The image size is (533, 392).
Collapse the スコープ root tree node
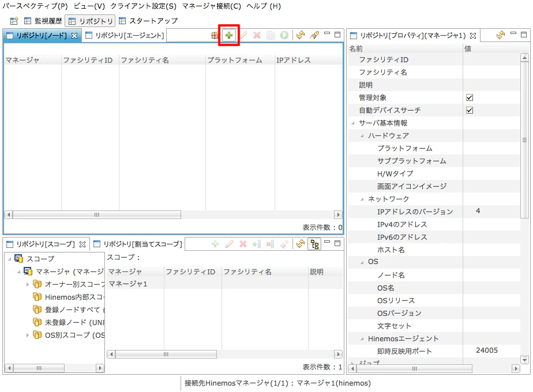[9, 259]
